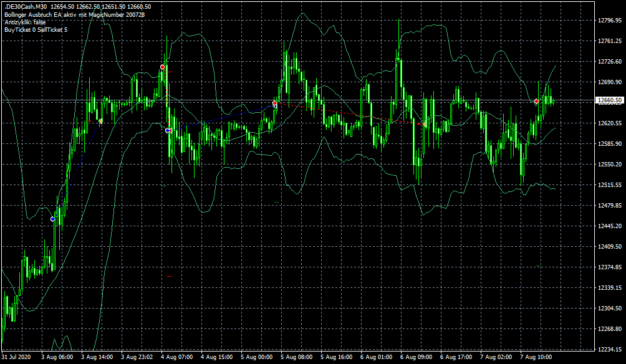
Task: Click price label 12515.55
Action: tap(610, 184)
